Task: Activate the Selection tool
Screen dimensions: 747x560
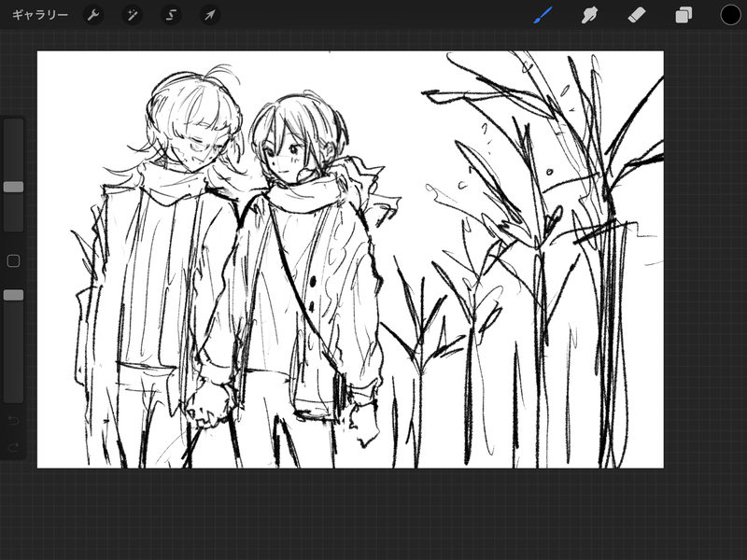Action: tap(171, 15)
